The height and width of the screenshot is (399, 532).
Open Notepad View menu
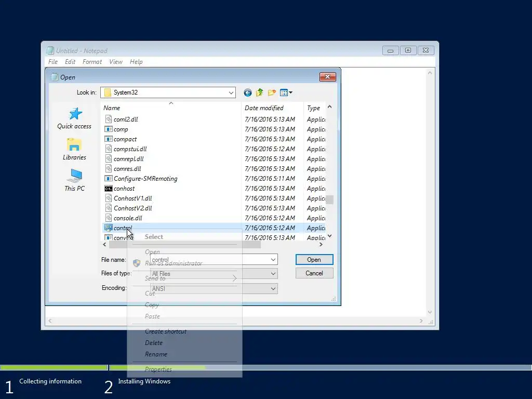[x=116, y=62]
